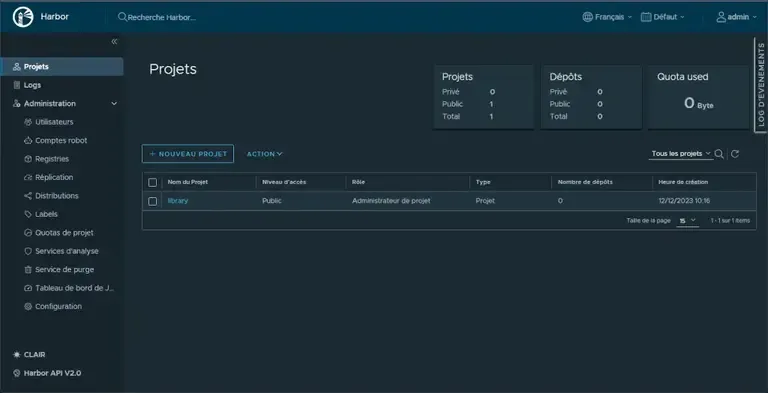
Task: Open the Français language dropdown
Action: click(607, 17)
